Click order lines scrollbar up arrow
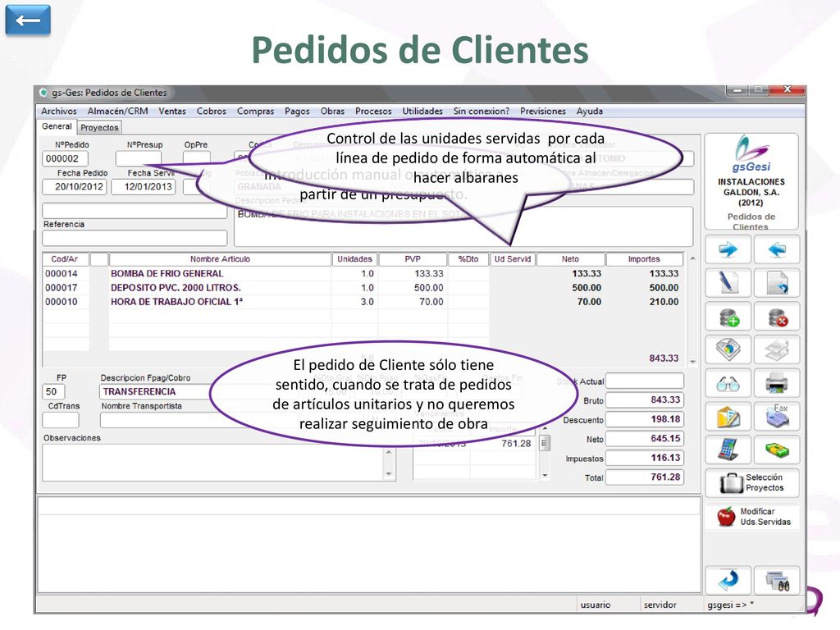Screen dimensions: 840x630 [692, 258]
